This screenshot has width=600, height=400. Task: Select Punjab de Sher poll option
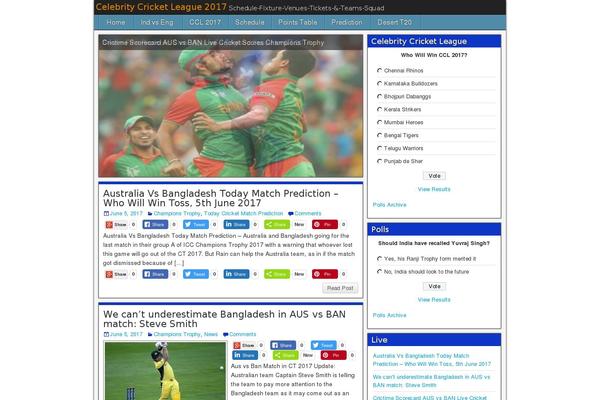[380, 161]
